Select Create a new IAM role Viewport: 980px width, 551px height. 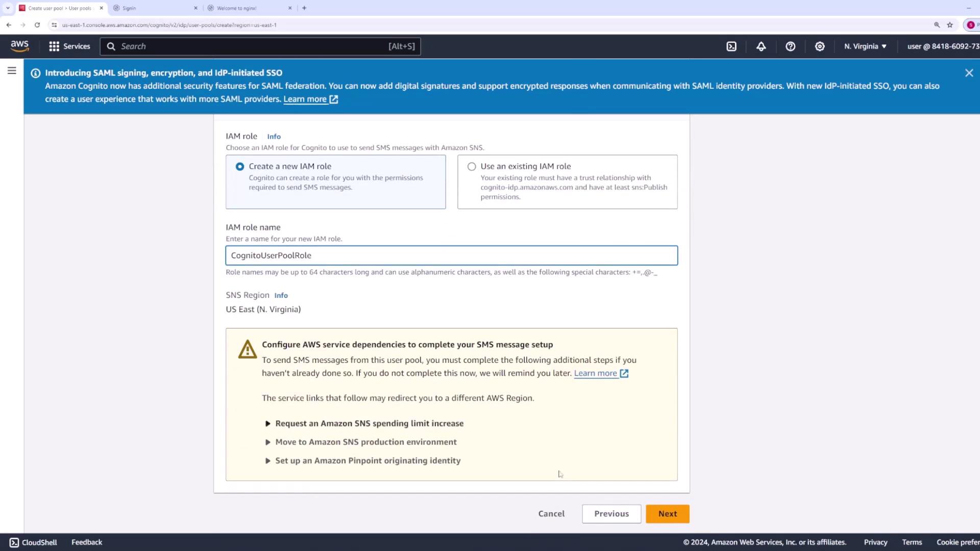point(240,167)
